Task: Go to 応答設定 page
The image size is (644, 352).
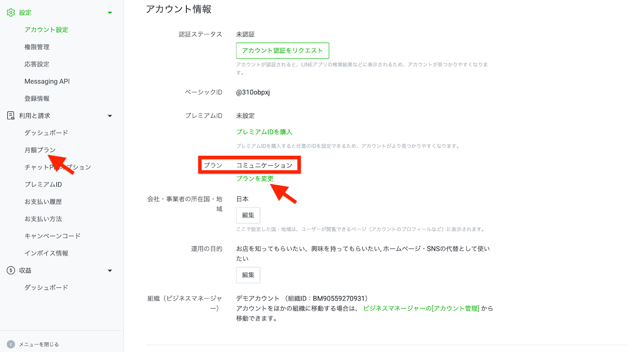Action: 37,64
